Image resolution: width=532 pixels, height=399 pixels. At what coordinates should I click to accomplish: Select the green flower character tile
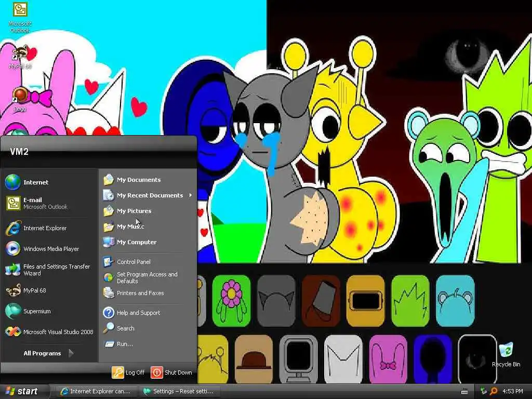231,301
